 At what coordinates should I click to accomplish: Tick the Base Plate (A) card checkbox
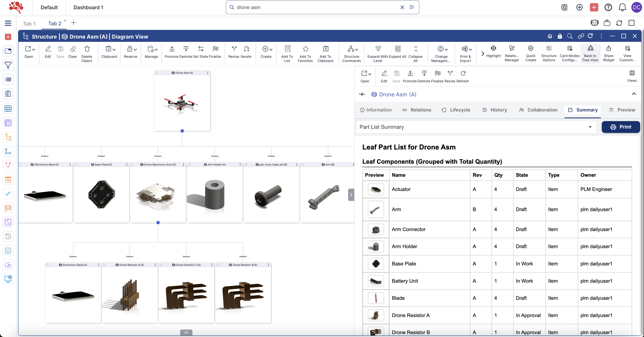76,165
